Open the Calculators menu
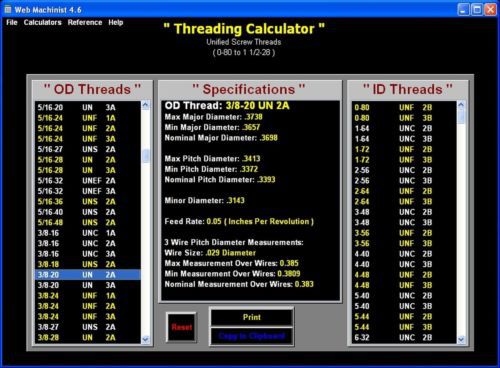The height and width of the screenshot is (368, 500). point(42,22)
